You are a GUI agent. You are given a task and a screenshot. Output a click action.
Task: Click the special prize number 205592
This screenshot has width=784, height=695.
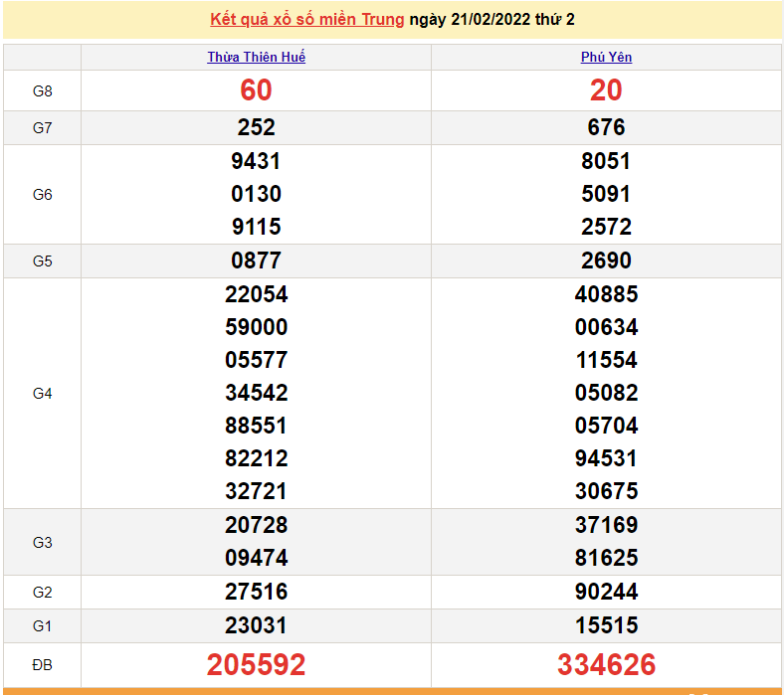point(256,664)
